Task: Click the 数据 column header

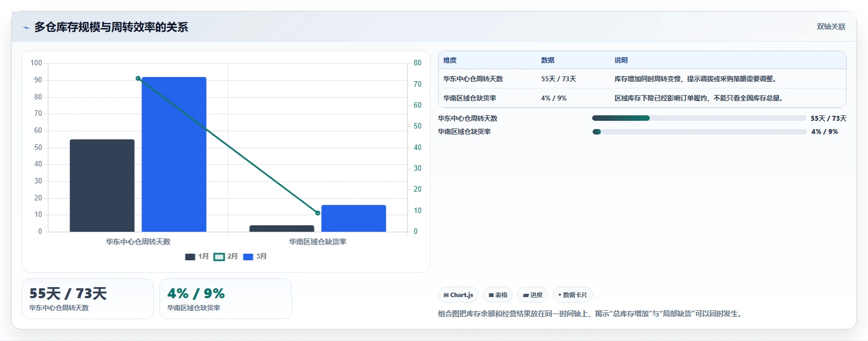Action: (x=548, y=60)
